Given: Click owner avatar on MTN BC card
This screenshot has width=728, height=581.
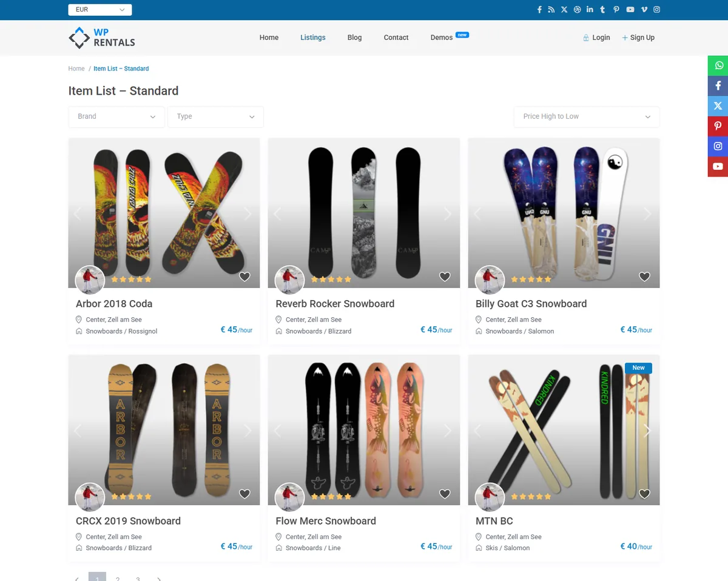Looking at the screenshot, I should (x=490, y=497).
